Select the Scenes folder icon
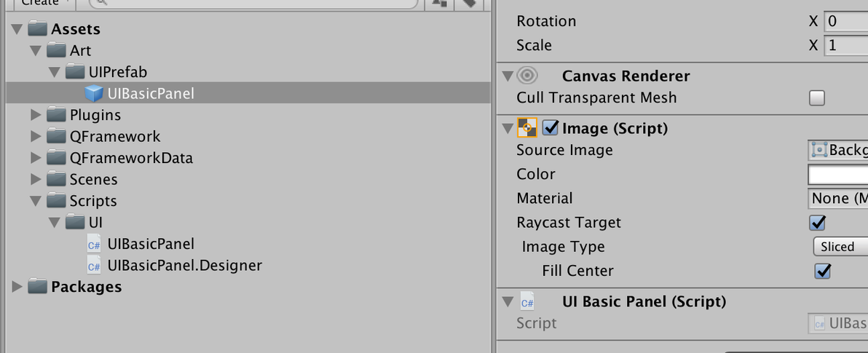Image resolution: width=868 pixels, height=353 pixels. coord(57,180)
